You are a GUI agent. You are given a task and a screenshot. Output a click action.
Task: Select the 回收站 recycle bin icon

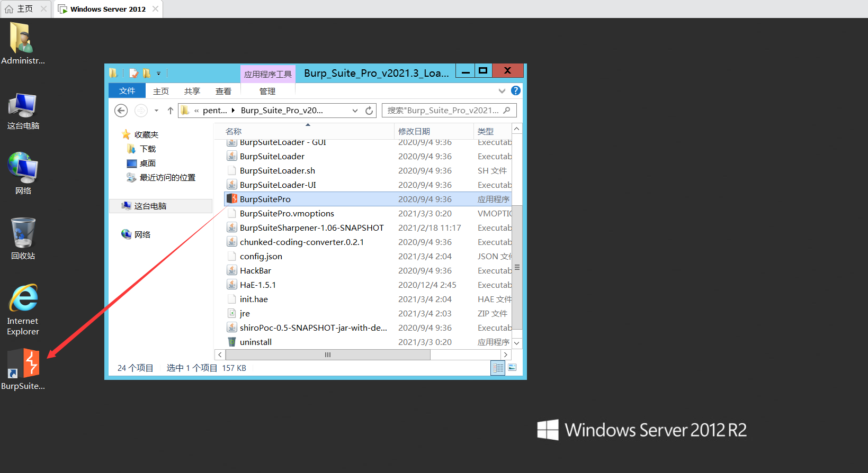pos(23,233)
